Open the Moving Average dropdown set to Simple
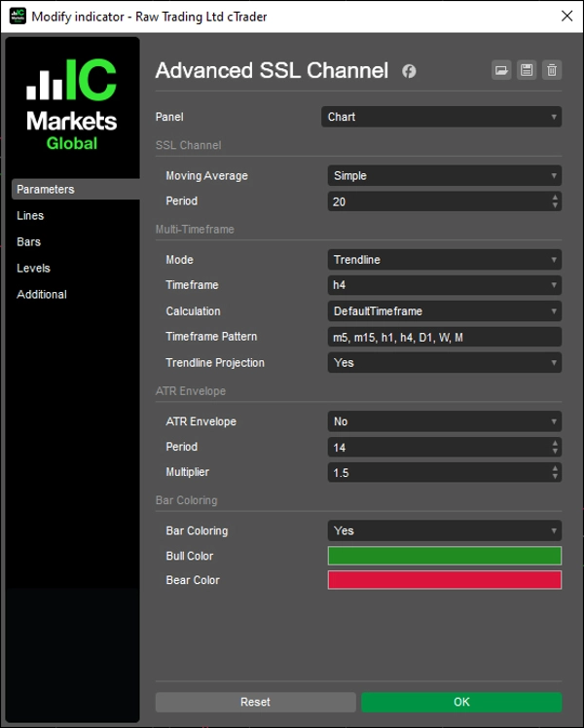This screenshot has height=728, width=584. coord(445,175)
